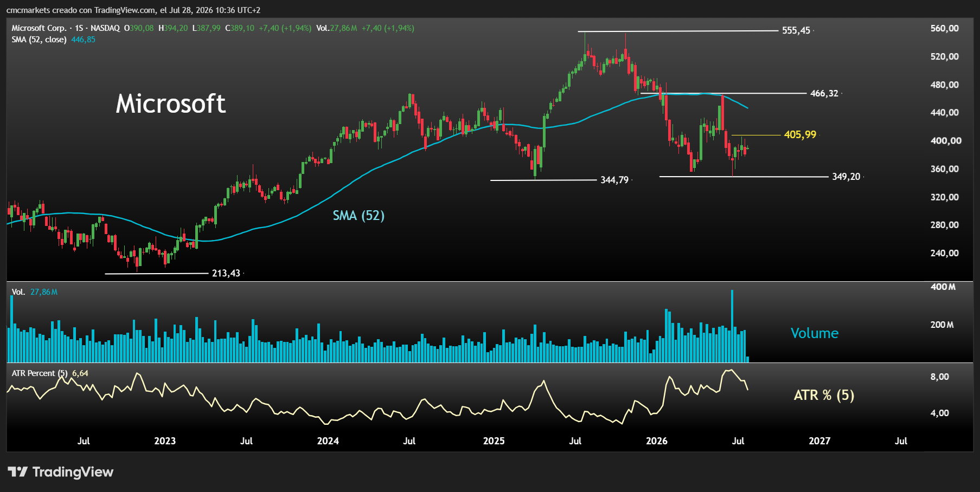Viewport: 980px width, 492px height.
Task: Click the low value L387,99
Action: tap(207, 28)
